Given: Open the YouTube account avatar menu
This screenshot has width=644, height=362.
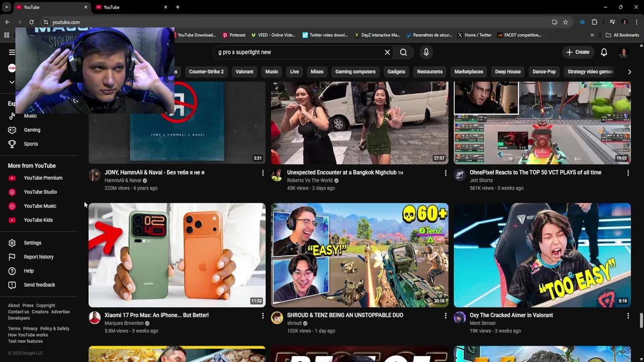Looking at the screenshot, I should point(623,52).
